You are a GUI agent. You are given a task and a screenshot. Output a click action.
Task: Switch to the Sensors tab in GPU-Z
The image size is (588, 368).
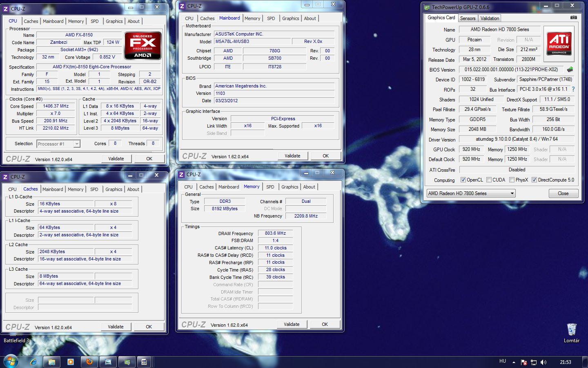[468, 18]
